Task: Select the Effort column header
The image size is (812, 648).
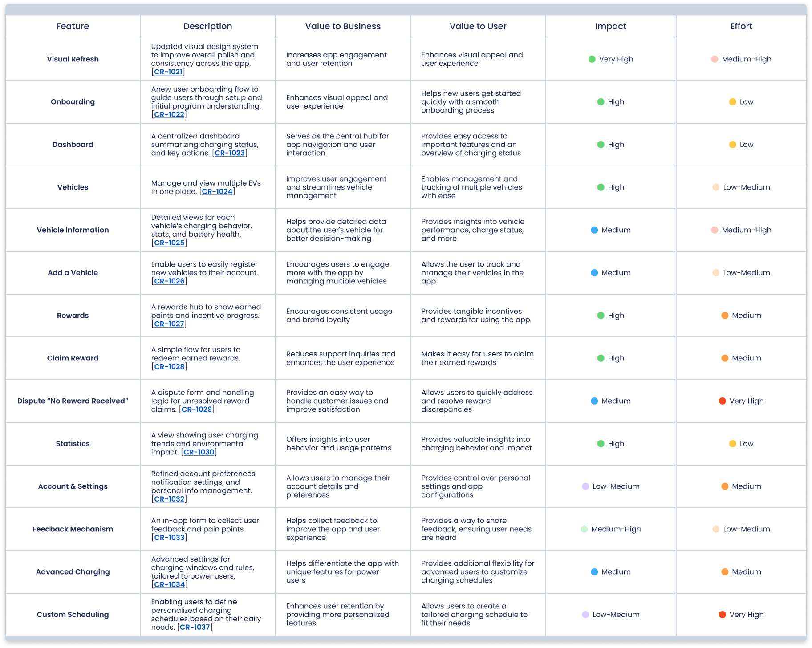Action: click(x=741, y=26)
